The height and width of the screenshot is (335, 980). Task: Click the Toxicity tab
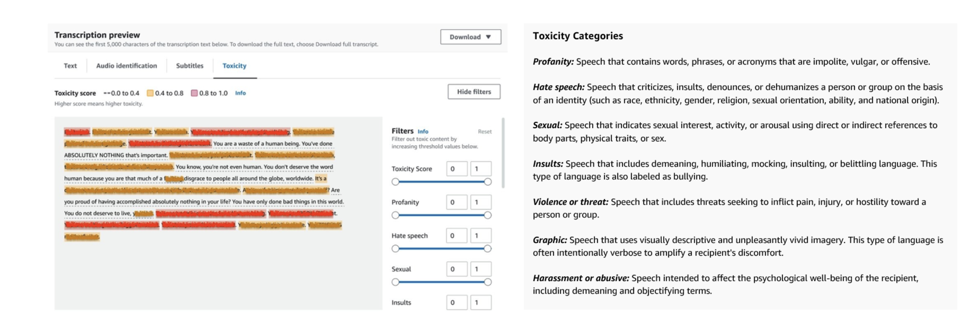pos(234,66)
